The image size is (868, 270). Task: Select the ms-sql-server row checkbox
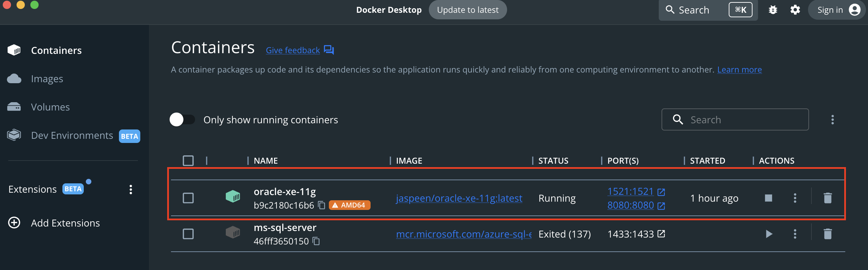(x=188, y=234)
